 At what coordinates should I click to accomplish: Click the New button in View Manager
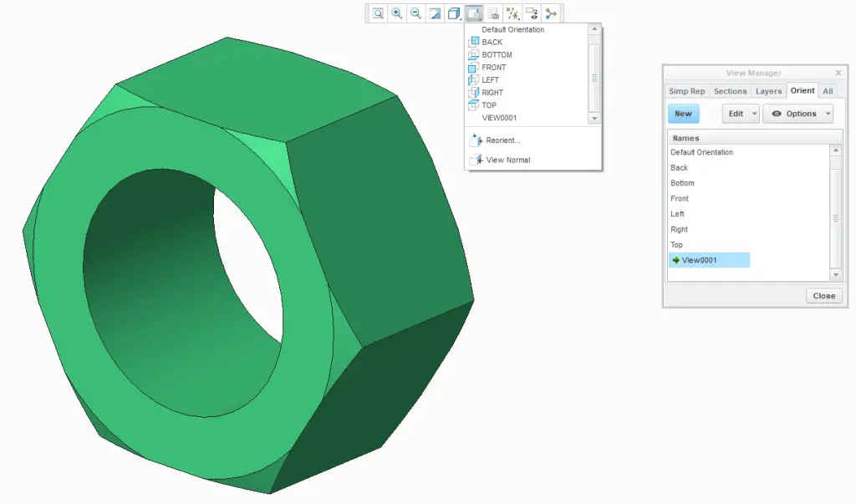click(683, 114)
